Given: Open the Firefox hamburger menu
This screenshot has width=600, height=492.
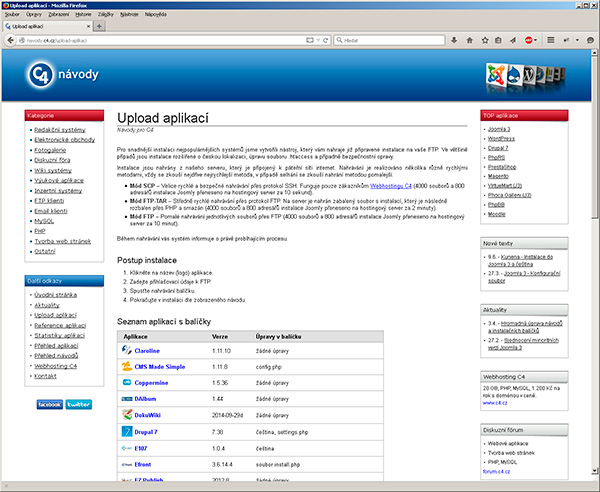Looking at the screenshot, I should coord(550,40).
